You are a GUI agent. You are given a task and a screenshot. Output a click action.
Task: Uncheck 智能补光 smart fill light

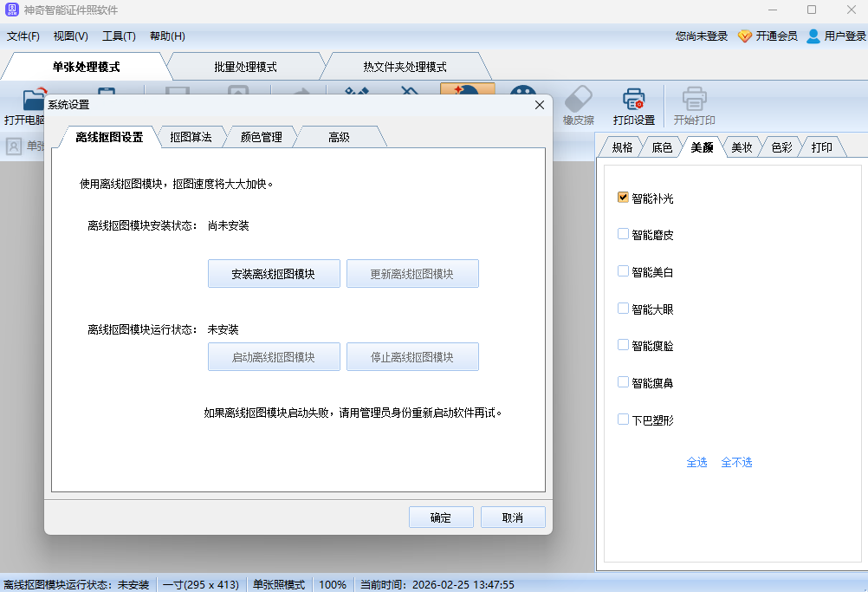[622, 197]
